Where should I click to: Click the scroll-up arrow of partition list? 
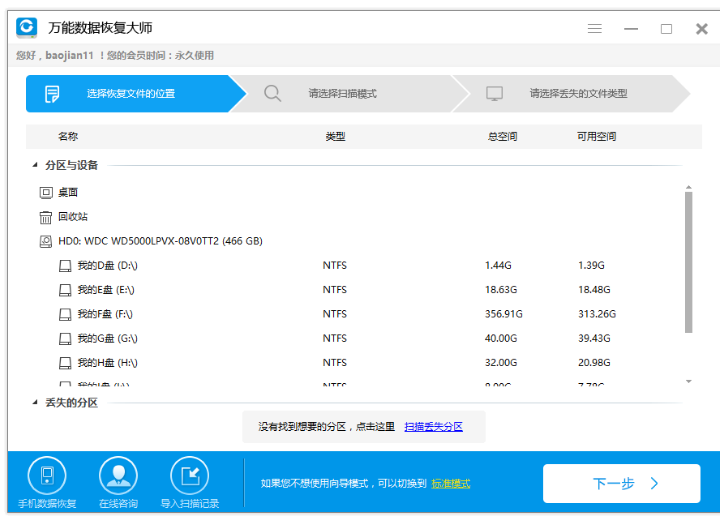(x=688, y=186)
